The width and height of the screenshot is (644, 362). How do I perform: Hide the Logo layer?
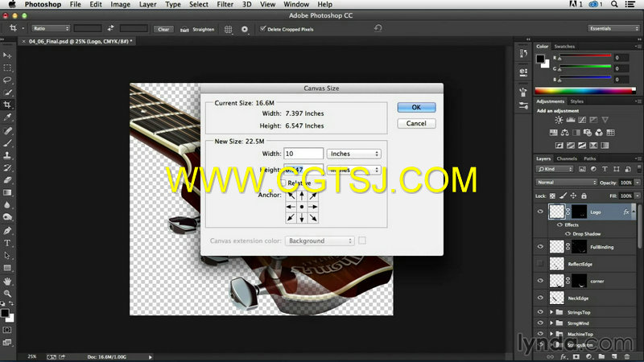pyautogui.click(x=540, y=212)
